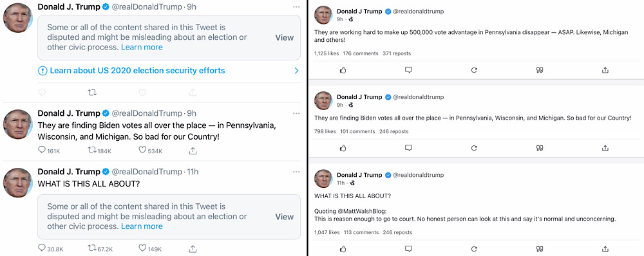
Task: Open 'Learn about US 2020 election security efforts'
Action: click(x=137, y=71)
